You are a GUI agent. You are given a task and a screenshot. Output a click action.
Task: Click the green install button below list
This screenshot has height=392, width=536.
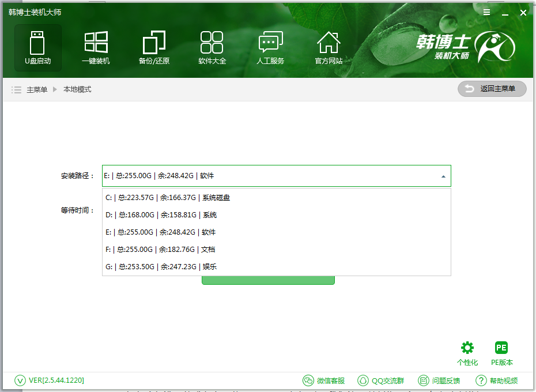pyautogui.click(x=268, y=280)
